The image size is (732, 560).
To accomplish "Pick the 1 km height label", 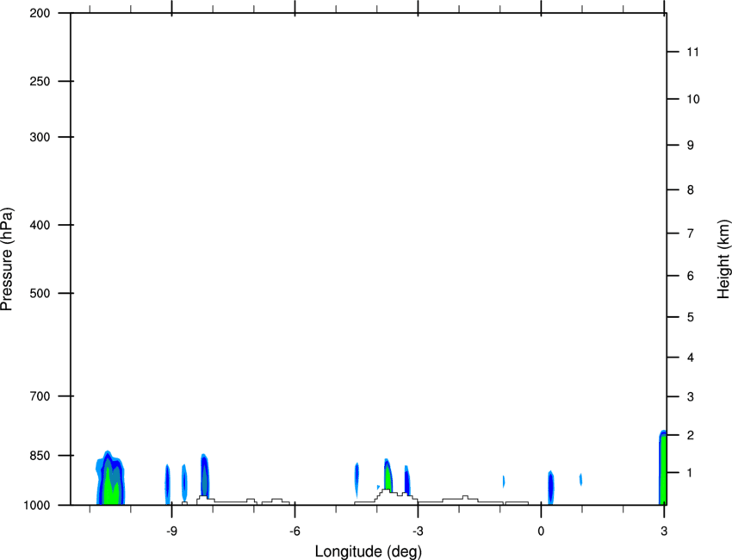I will click(x=691, y=473).
